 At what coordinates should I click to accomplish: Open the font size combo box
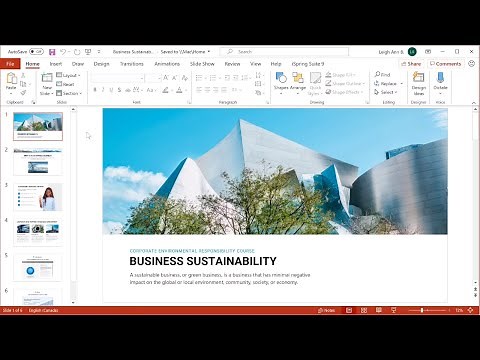(x=154, y=78)
